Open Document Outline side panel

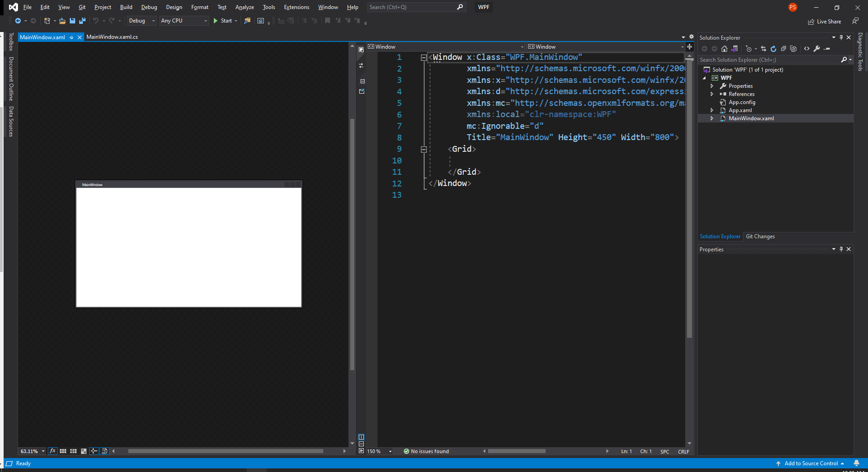[x=11, y=78]
